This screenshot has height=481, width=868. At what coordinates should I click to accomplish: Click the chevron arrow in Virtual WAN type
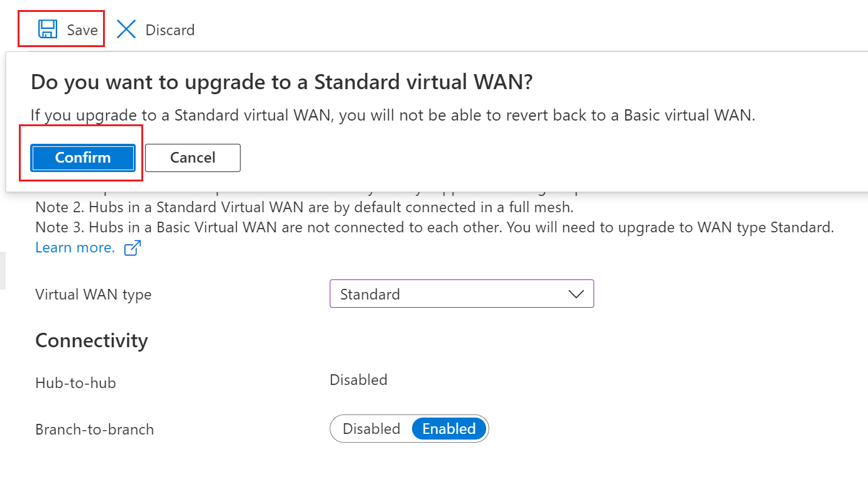click(x=576, y=294)
